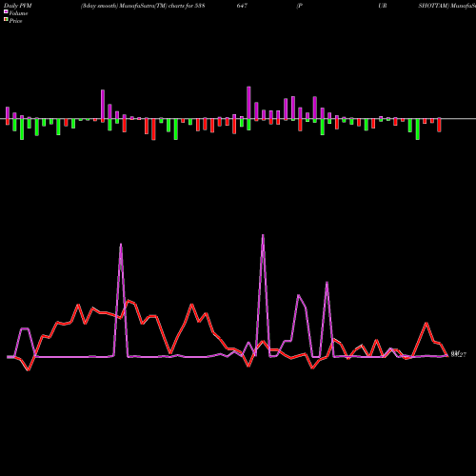Click the value label at line end
Viewport: 476px width, 476px height.
(x=459, y=354)
